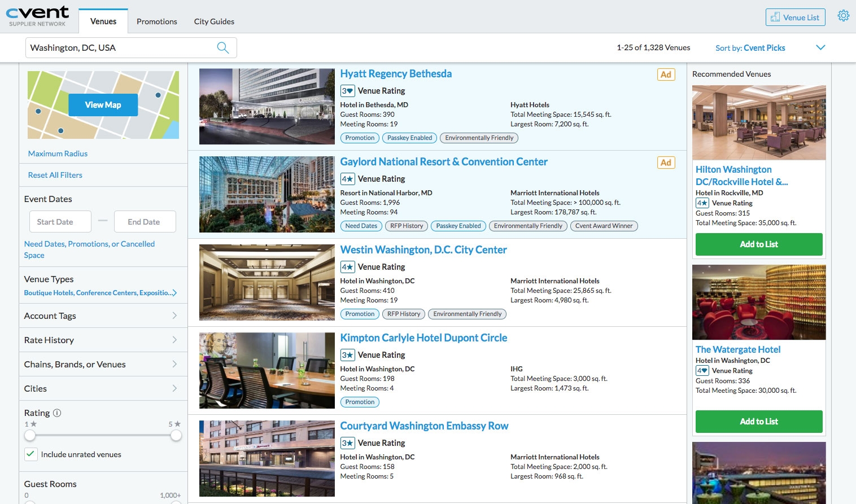Image resolution: width=856 pixels, height=504 pixels.
Task: Add Hilton Washington DC/Rockville Hotel to list
Action: click(x=758, y=244)
